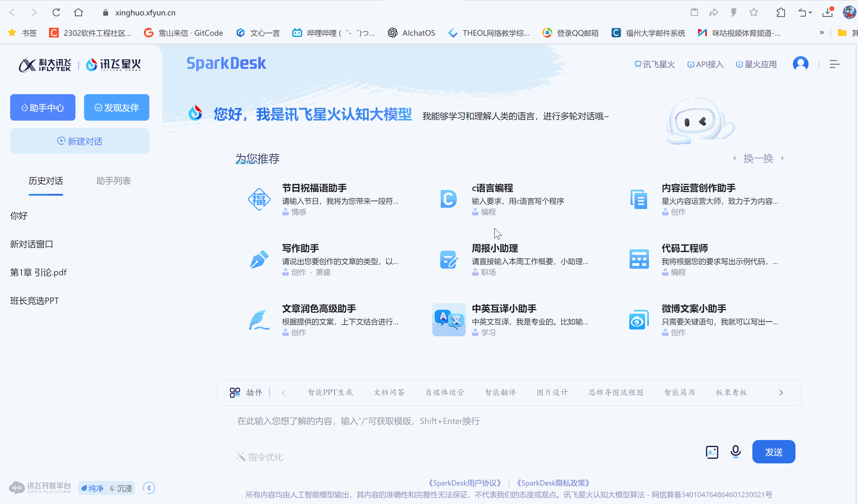Start a 新建对话 conversation
Image resolution: width=858 pixels, height=504 pixels.
tap(80, 141)
